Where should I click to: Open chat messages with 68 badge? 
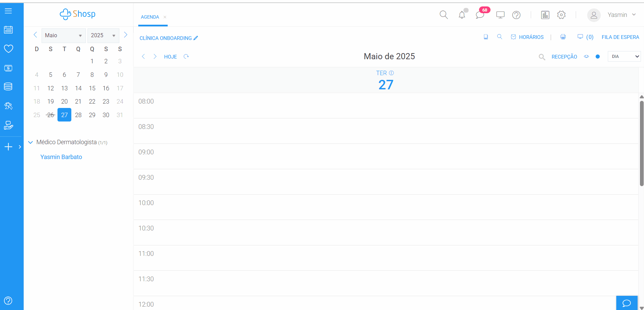tap(480, 15)
